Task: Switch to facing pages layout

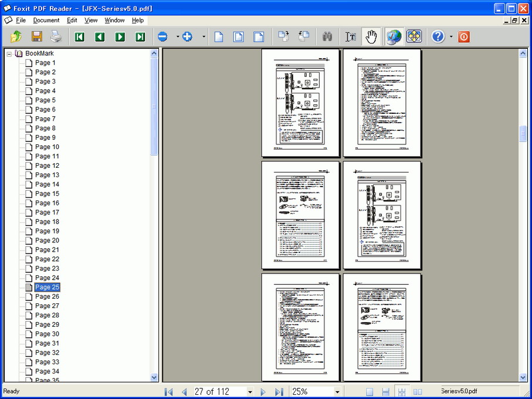Action: pyautogui.click(x=418, y=392)
